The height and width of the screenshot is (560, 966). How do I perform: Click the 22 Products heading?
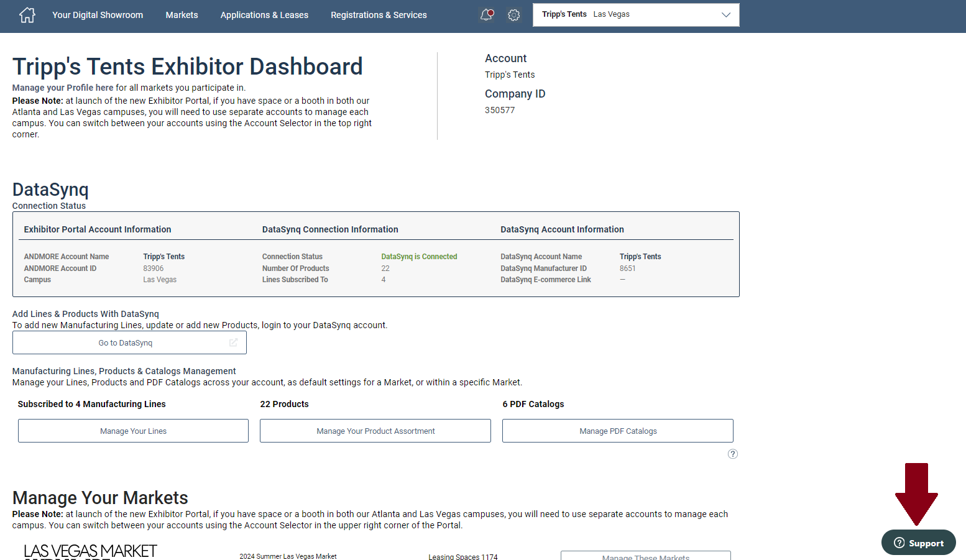pos(284,404)
